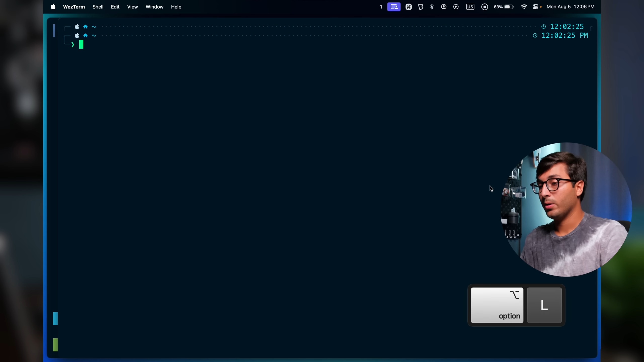Viewport: 644px width, 362px height.
Task: Open the WezTerm application menu
Action: (x=74, y=7)
